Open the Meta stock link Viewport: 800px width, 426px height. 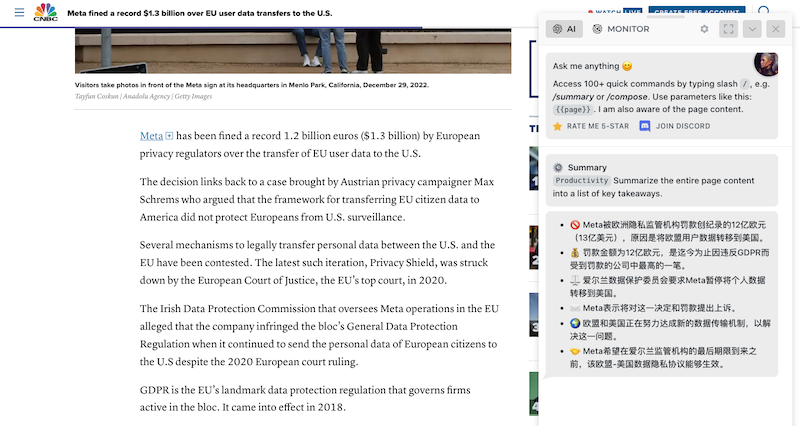click(152, 136)
